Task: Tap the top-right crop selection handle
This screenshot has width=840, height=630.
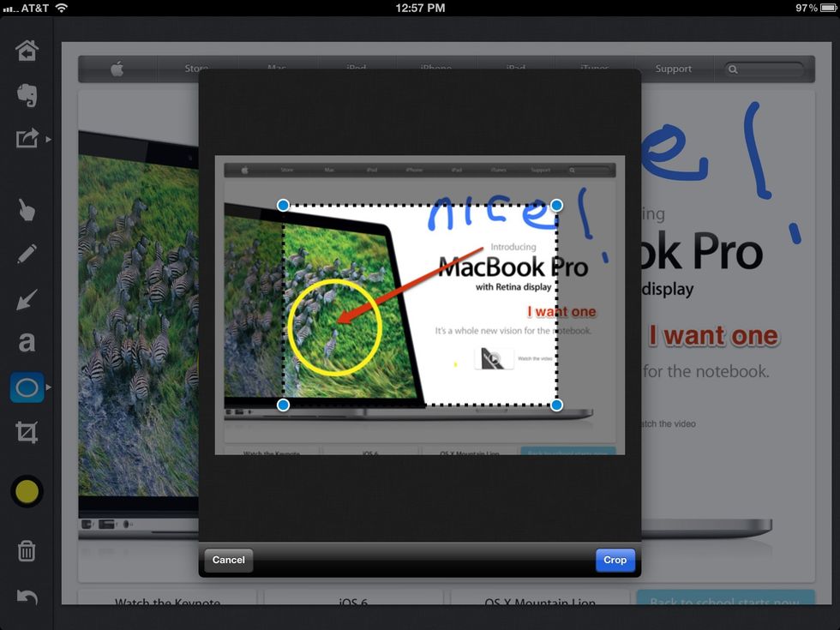Action: (556, 205)
